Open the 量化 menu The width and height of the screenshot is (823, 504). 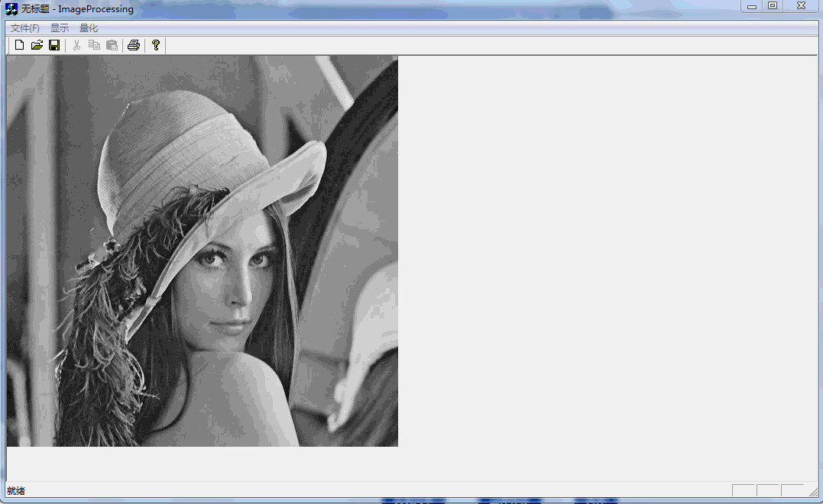pos(88,27)
